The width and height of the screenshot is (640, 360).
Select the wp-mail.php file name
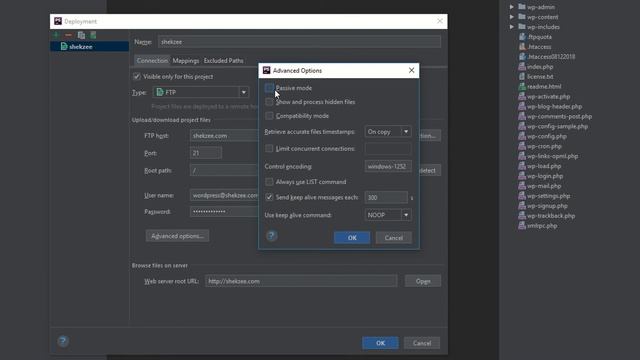pos(544,186)
